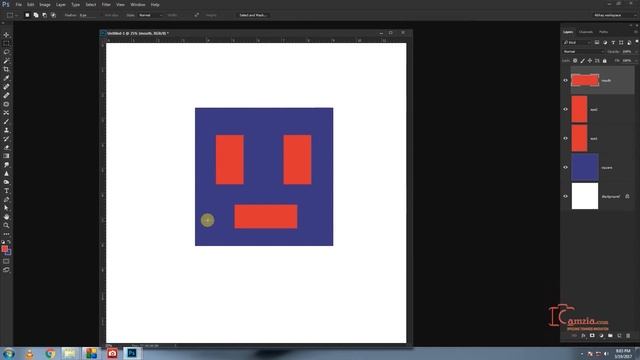
Task: Create a new group with folder icon
Action: 610,336
